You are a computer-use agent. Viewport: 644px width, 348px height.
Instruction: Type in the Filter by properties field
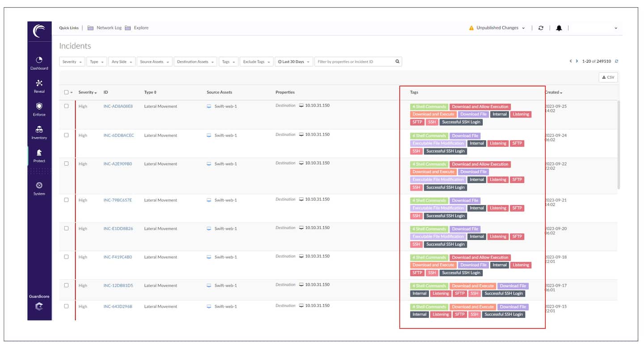[353, 62]
